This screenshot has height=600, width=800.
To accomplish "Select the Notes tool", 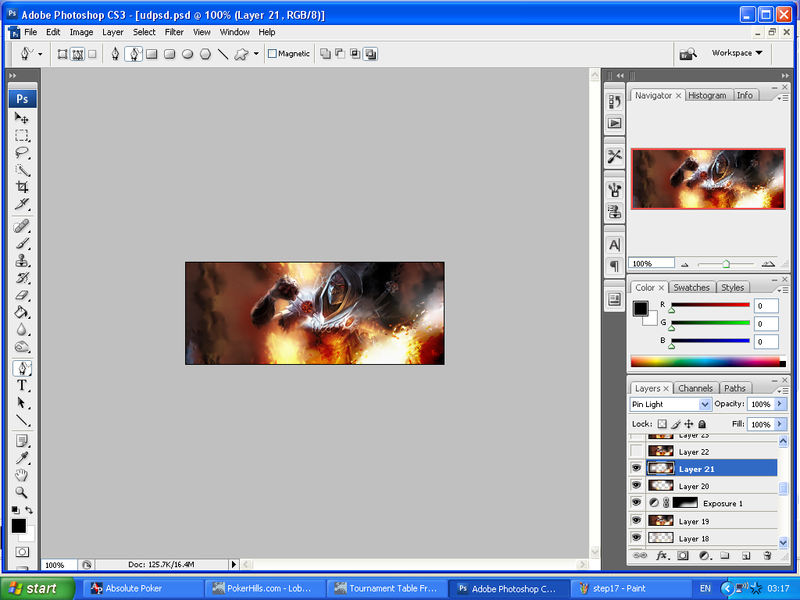I will pyautogui.click(x=21, y=441).
